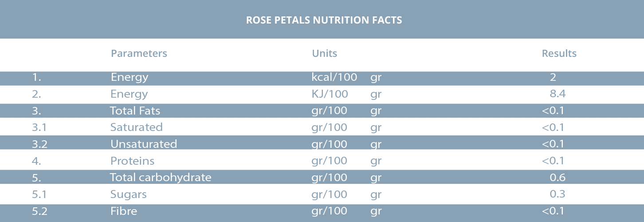Screen dimensions: 644x222
Task: Select the Units column header
Action: (324, 54)
